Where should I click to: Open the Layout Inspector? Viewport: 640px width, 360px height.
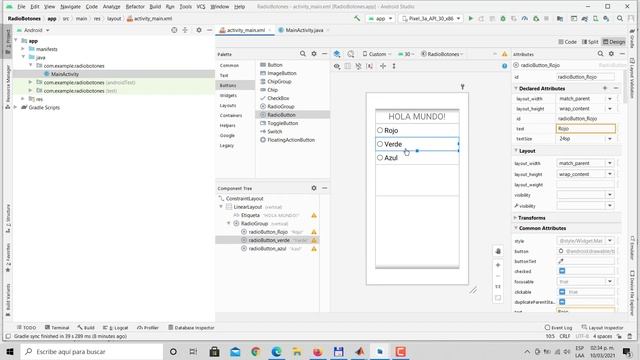tap(602, 327)
